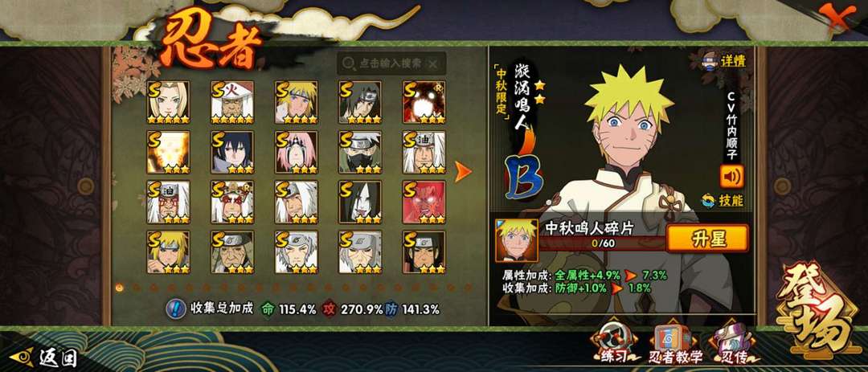Screen dimensions: 868x372
Task: Open the 忍传 scroll icon
Action: [730, 343]
